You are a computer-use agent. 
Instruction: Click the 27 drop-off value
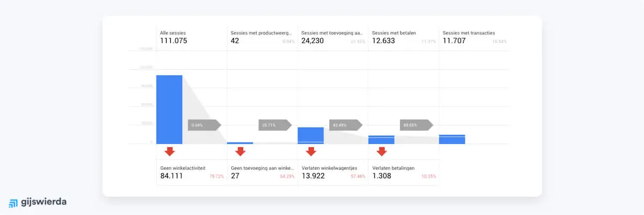[x=235, y=175]
